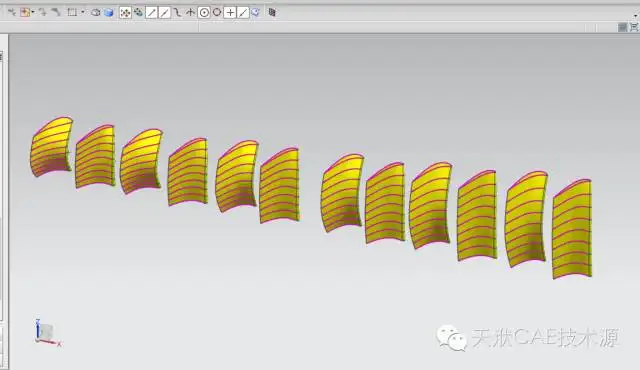Click the grey square icon at top right
640x370 pixels.
[622, 27]
